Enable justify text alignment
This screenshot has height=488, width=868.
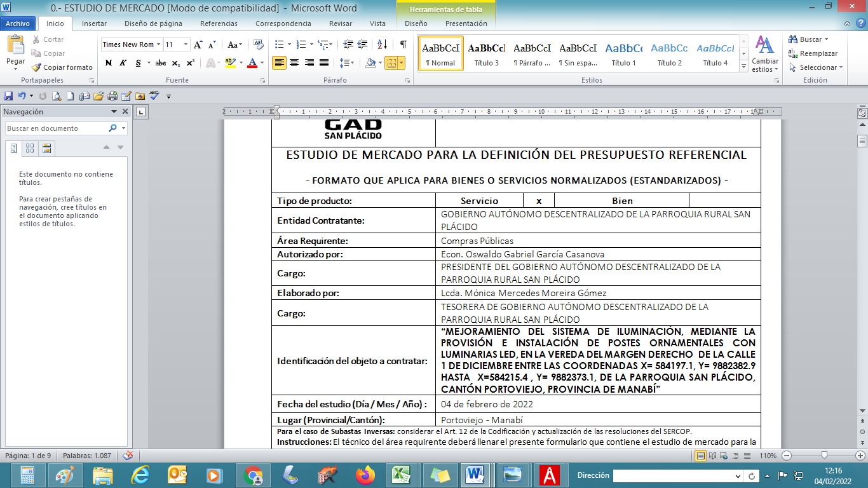[x=324, y=63]
